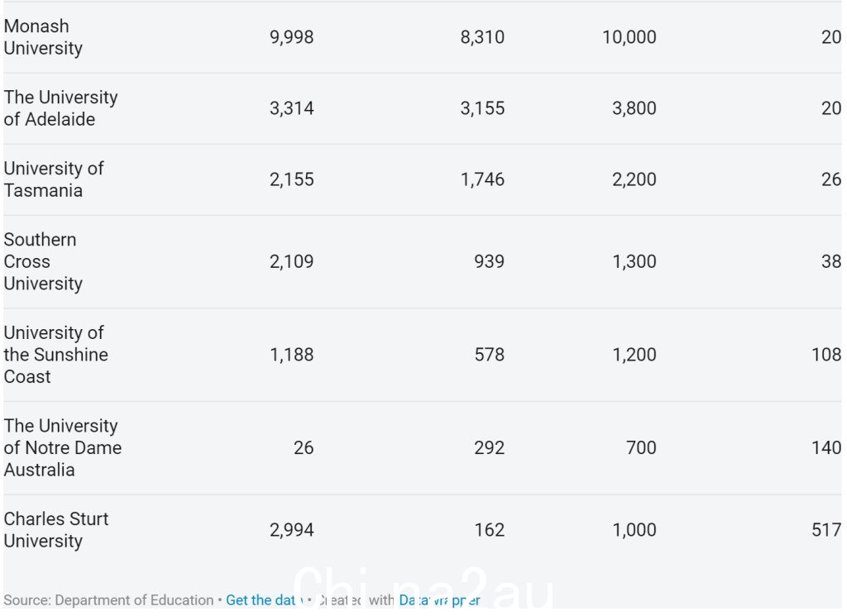Select University of the Sunshine Coast label
Image resolution: width=847 pixels, height=616 pixels.
pyautogui.click(x=55, y=354)
